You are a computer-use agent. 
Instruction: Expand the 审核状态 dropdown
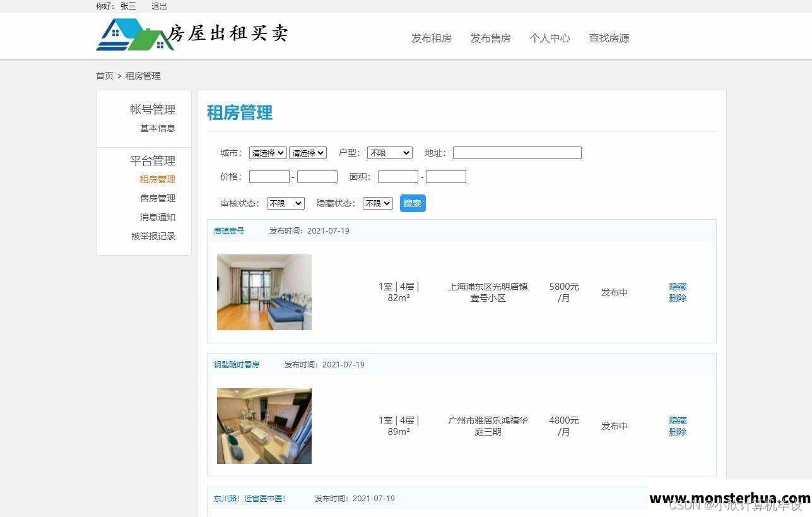point(285,203)
